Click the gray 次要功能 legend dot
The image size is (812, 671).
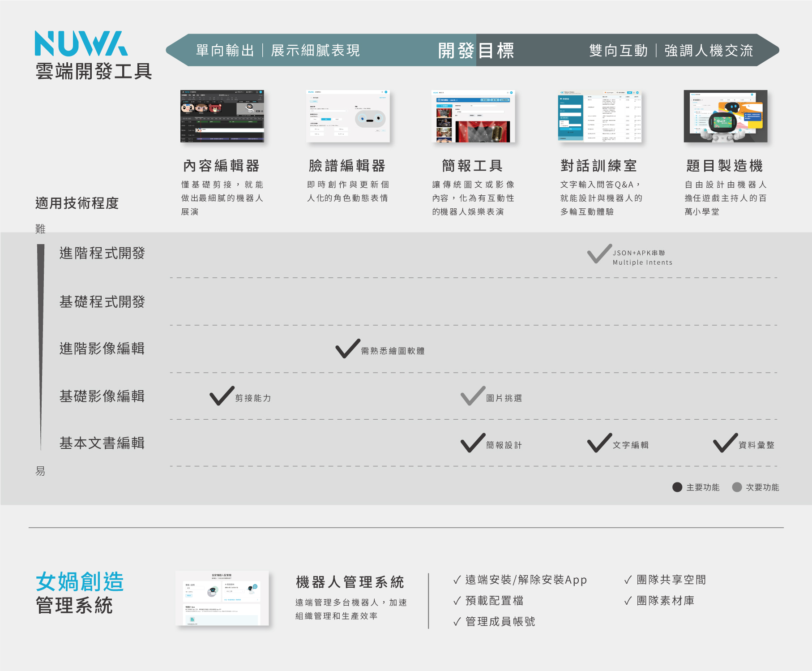coord(737,487)
